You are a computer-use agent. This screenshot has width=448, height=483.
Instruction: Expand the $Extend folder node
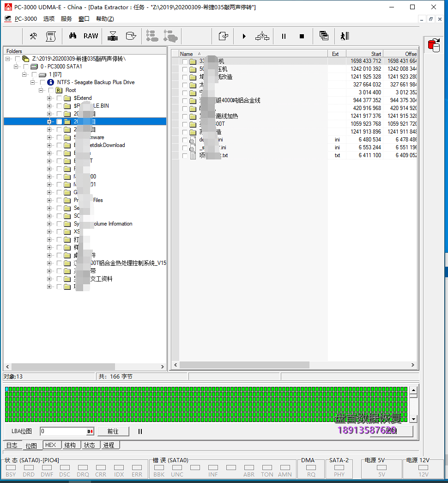(49, 98)
